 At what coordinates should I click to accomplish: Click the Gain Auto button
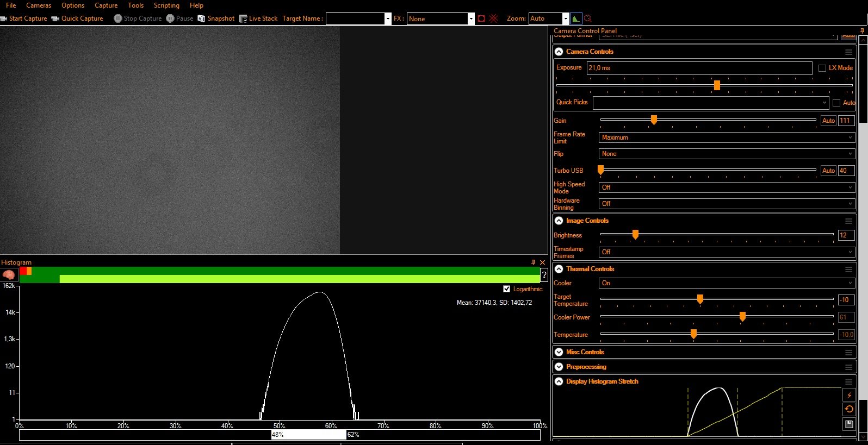click(828, 121)
